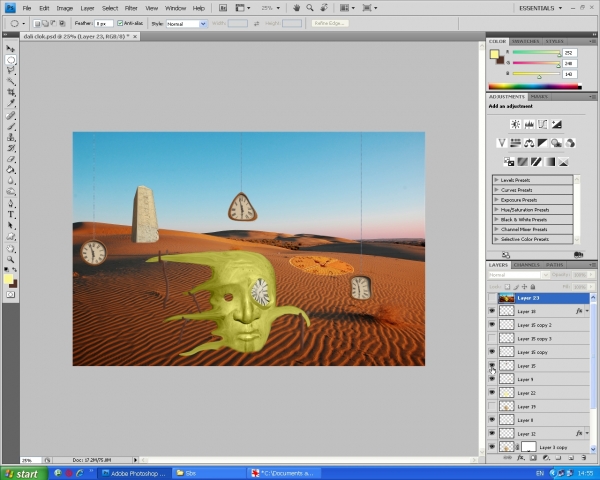
Task: Select the Eyedropper tool
Action: [x=10, y=103]
